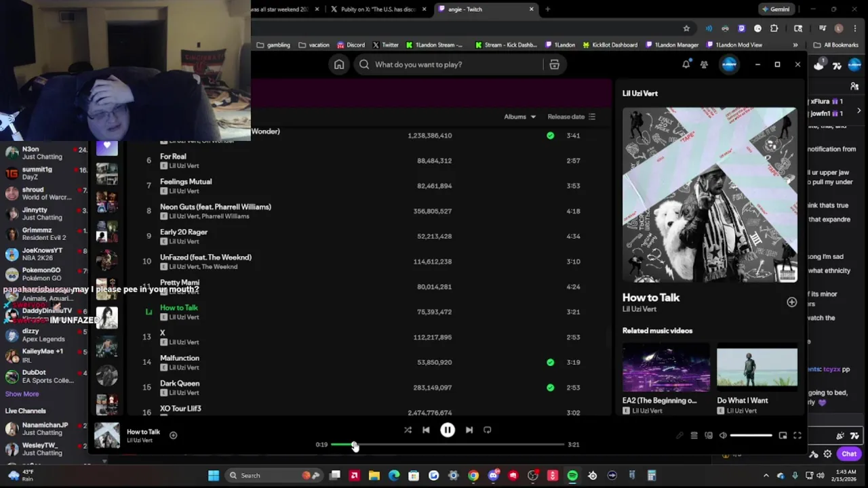Screen dimensions: 868x488
Task: Close the angie - Twitch tab
Action: click(x=531, y=9)
